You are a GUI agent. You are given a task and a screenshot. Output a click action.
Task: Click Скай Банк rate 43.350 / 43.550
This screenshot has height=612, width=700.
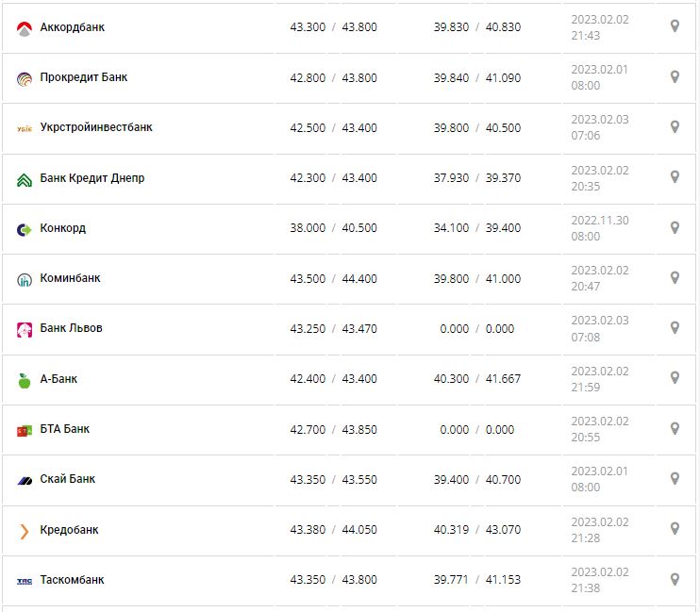(x=333, y=479)
